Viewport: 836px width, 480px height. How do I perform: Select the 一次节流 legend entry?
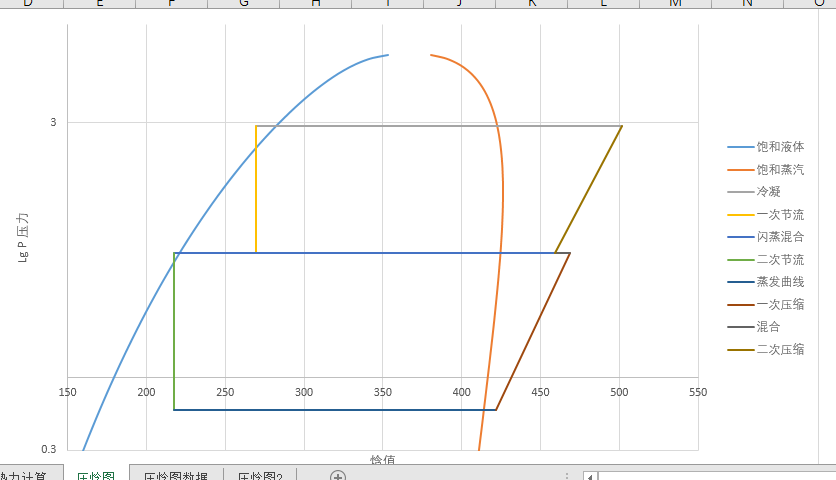[x=766, y=214]
